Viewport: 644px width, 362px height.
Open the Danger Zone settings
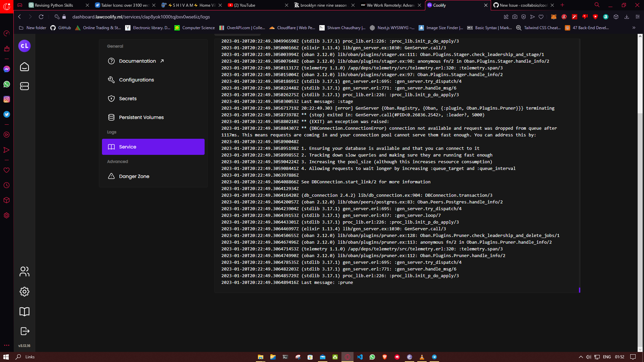click(x=134, y=176)
